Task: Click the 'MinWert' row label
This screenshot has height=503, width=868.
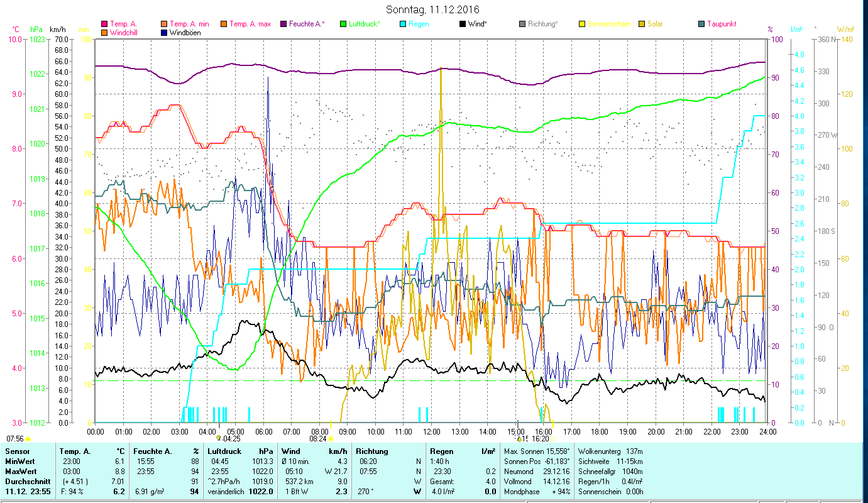Action: point(19,462)
